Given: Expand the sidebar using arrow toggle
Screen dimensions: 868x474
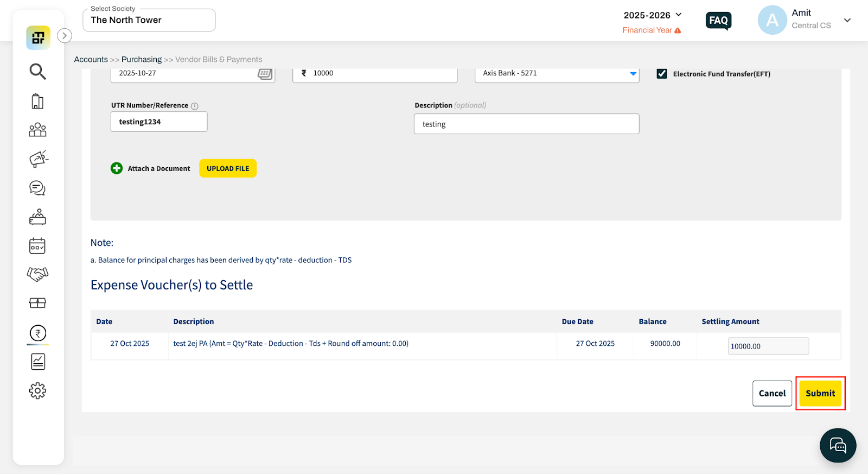Looking at the screenshot, I should click(65, 36).
